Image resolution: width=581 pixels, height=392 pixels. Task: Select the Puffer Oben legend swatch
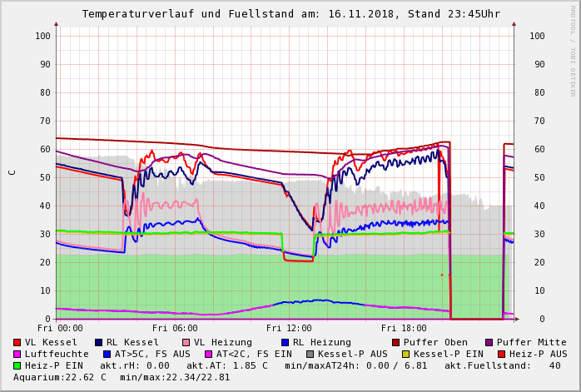click(395, 342)
